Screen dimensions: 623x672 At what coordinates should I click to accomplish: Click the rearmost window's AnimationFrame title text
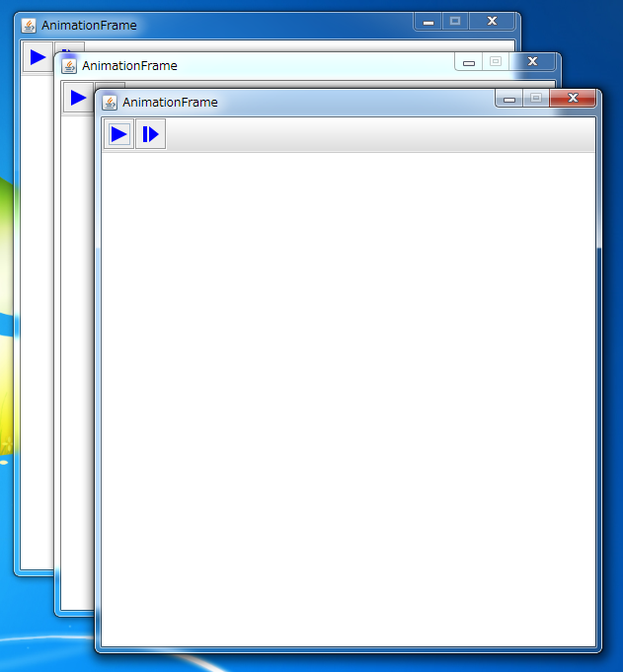(x=89, y=26)
